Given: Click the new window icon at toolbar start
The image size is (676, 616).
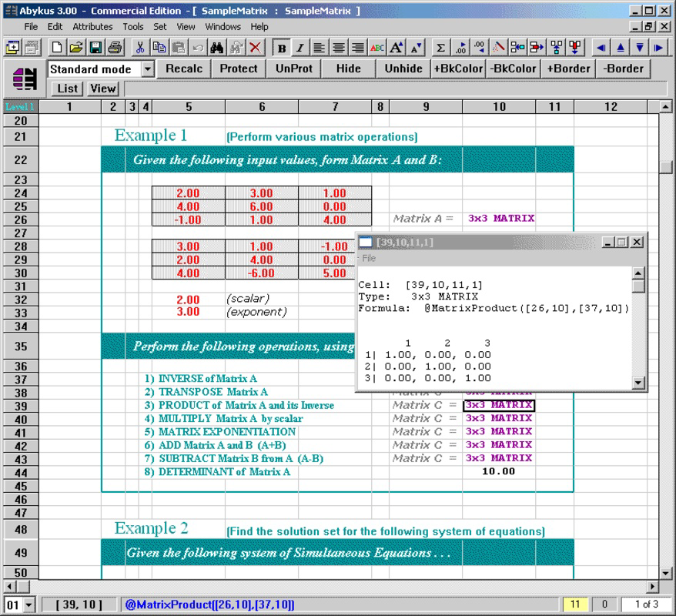Looking at the screenshot, I should [12, 48].
